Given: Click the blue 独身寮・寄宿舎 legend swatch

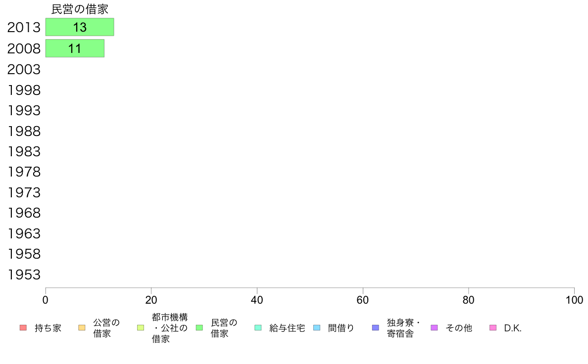Looking at the screenshot, I should point(375,327).
